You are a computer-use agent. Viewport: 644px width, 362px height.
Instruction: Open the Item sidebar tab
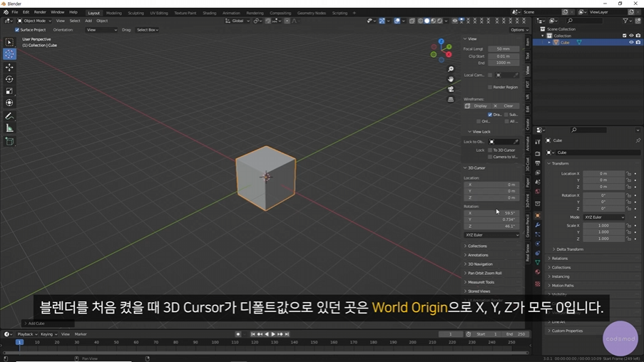528,42
